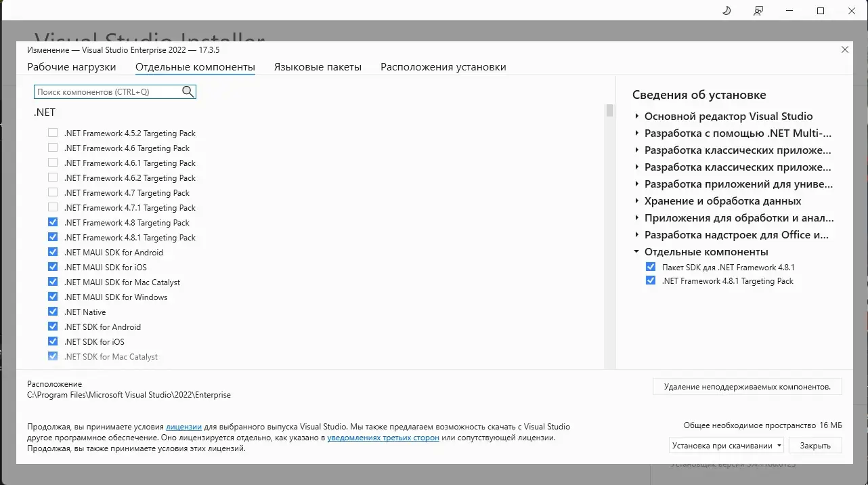Switch to Рабочие нагрузки tab
Viewport: 868px width, 485px height.
71,67
